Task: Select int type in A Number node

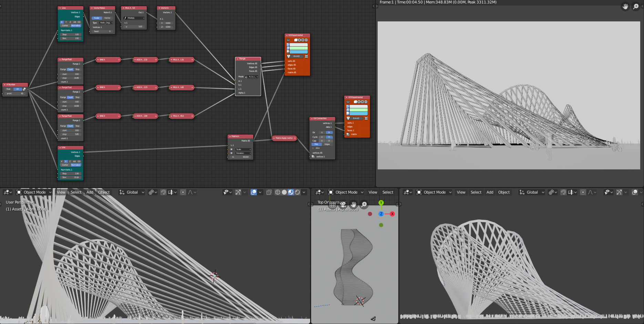Action: click(x=18, y=89)
